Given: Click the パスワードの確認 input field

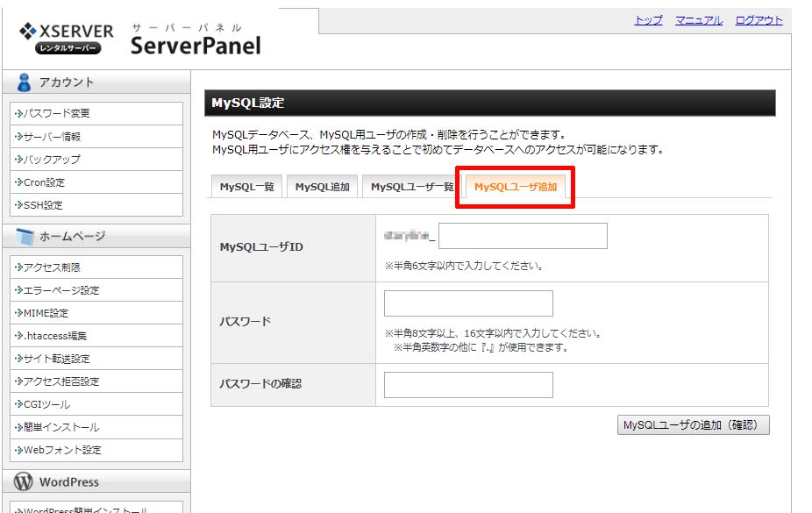Looking at the screenshot, I should point(468,385).
